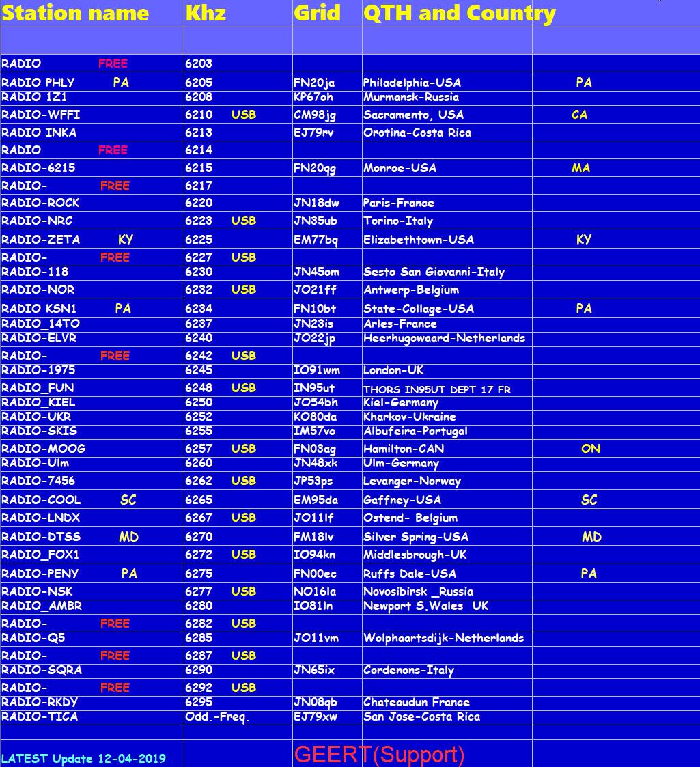Select the RADIO_FOX1 station name

pyautogui.click(x=40, y=554)
